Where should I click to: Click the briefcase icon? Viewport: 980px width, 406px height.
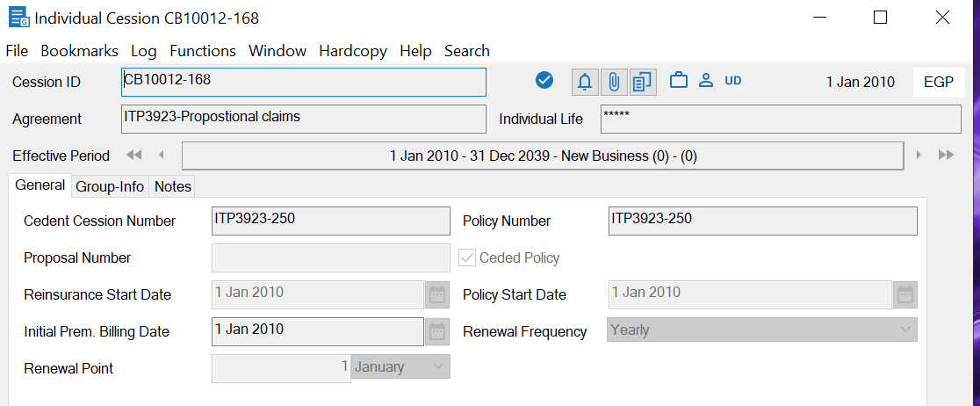pyautogui.click(x=678, y=81)
